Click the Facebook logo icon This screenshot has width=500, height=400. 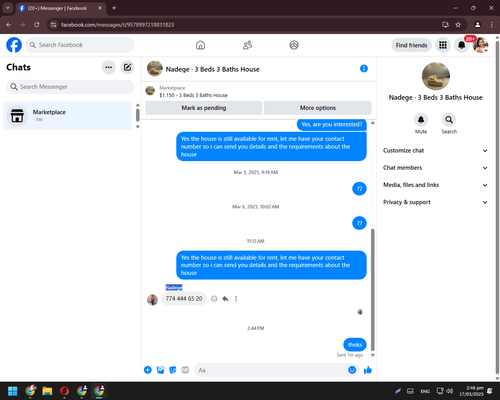14,45
